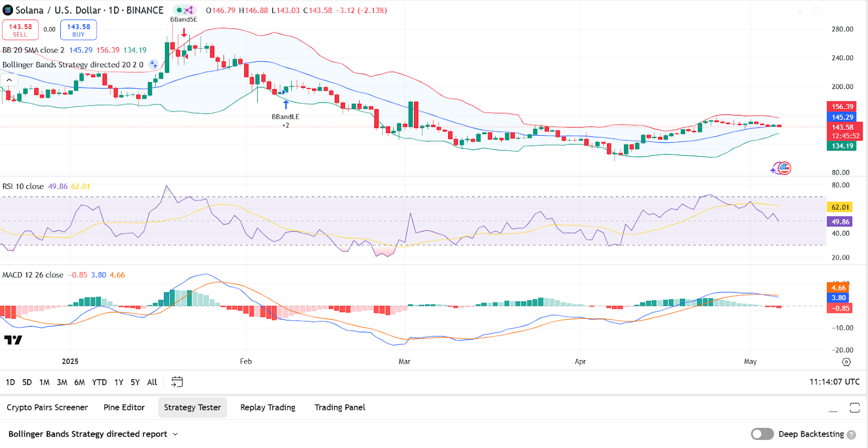Click the Feb label on time axis
The width and height of the screenshot is (868, 448).
coord(246,362)
